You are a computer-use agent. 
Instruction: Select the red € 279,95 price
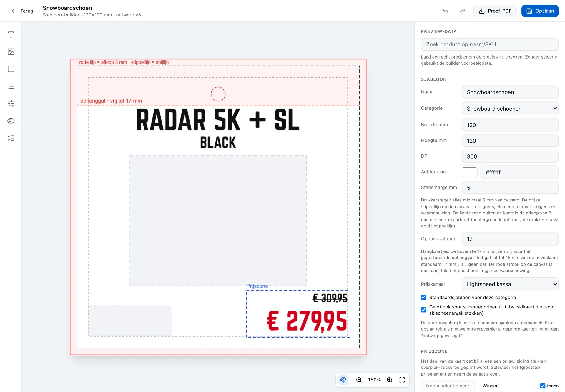[307, 321]
